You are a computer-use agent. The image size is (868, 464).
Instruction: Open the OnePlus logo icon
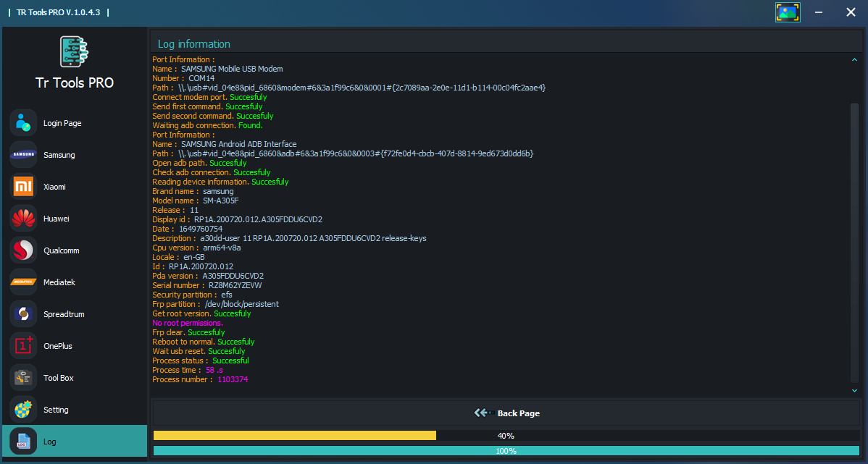click(23, 346)
